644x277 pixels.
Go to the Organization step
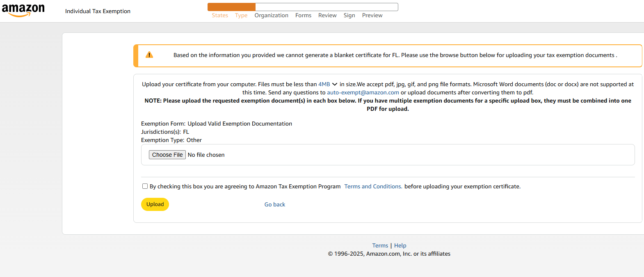(272, 15)
